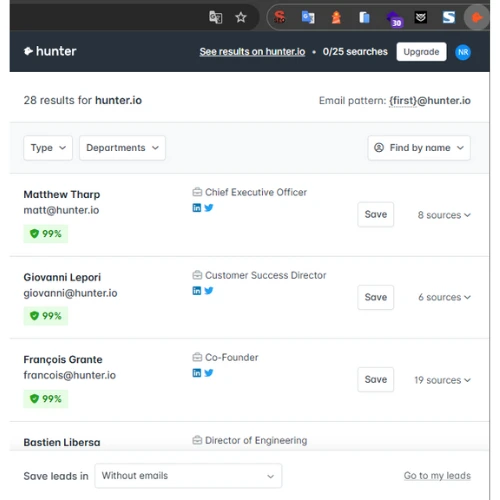Click the Upgrade button

click(421, 52)
